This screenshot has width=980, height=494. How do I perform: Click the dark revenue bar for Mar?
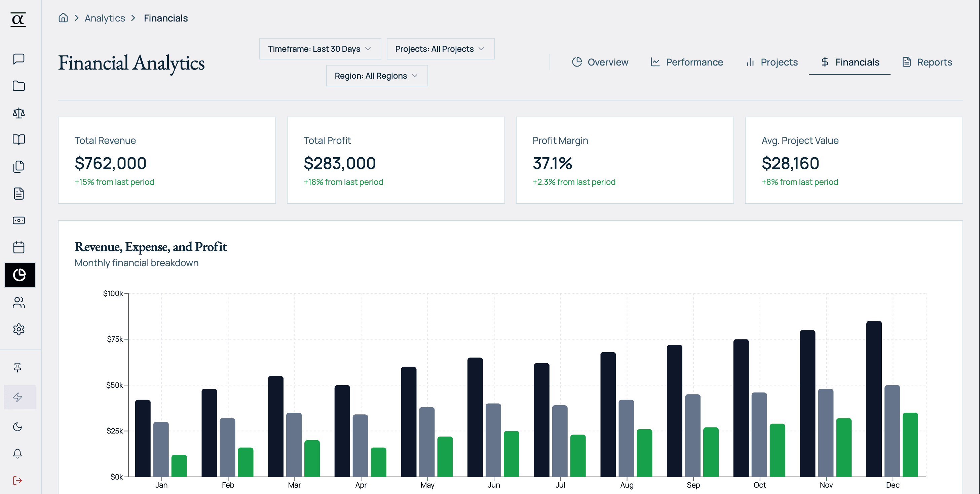click(x=276, y=426)
